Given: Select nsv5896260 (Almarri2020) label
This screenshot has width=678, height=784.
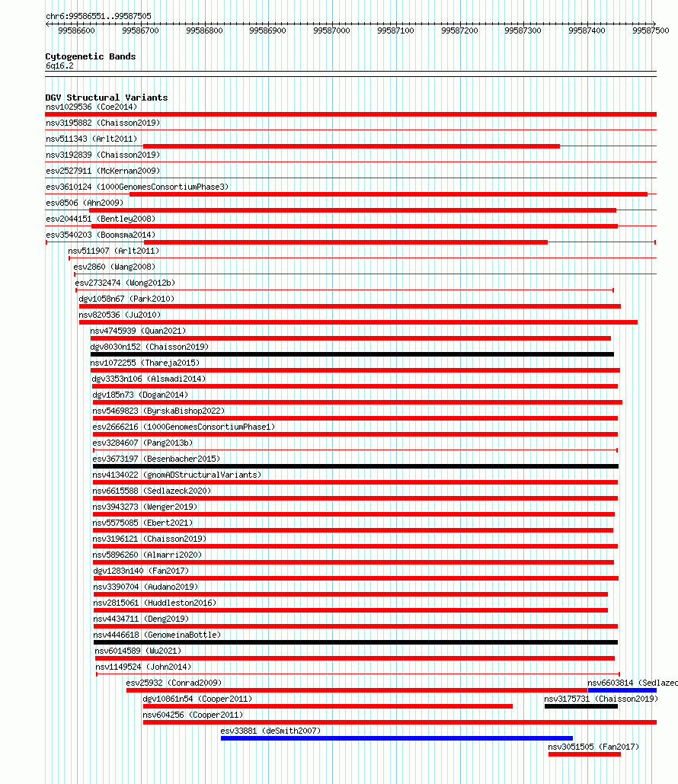Looking at the screenshot, I should [147, 555].
